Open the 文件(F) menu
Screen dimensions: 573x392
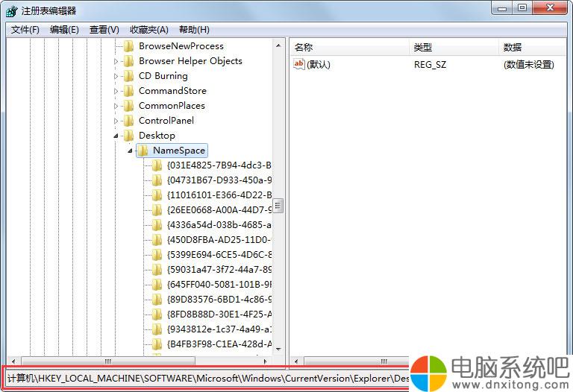(x=25, y=30)
